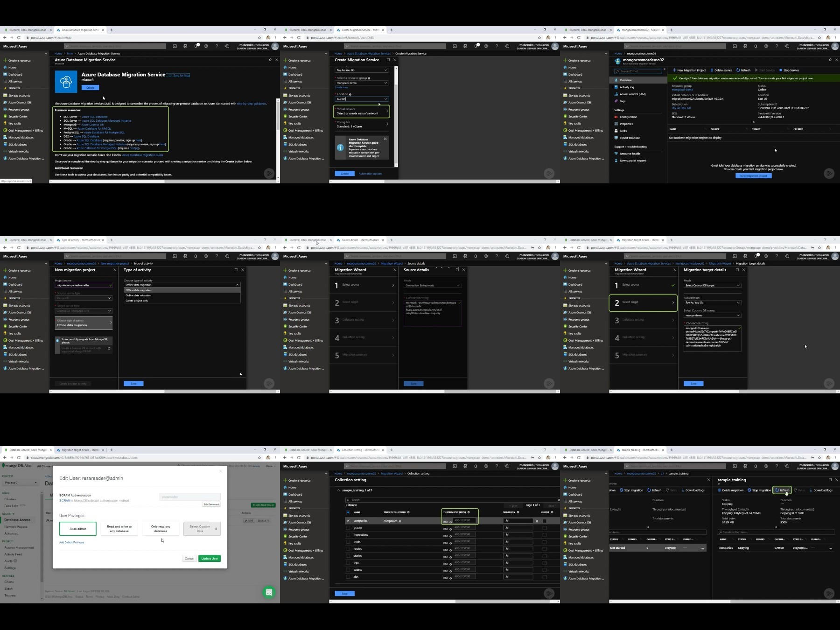Click the Add Default Privileges link
Image resolution: width=840 pixels, height=630 pixels.
[x=71, y=542]
